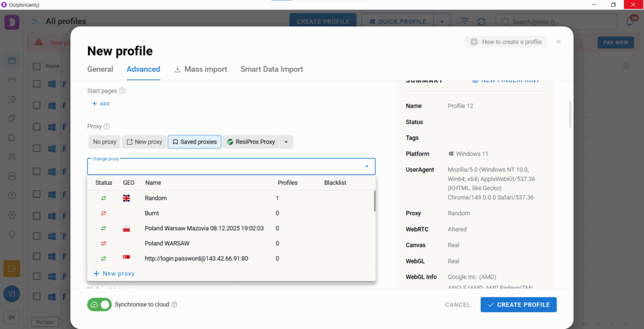The width and height of the screenshot is (644, 329).
Task: Open the Automation lightning icon in the sidebar
Action: tap(12, 99)
